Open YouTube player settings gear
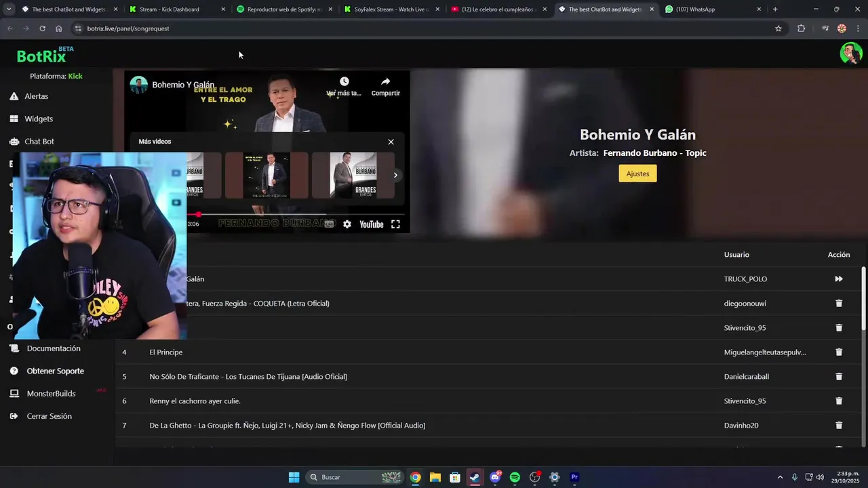 pyautogui.click(x=347, y=224)
